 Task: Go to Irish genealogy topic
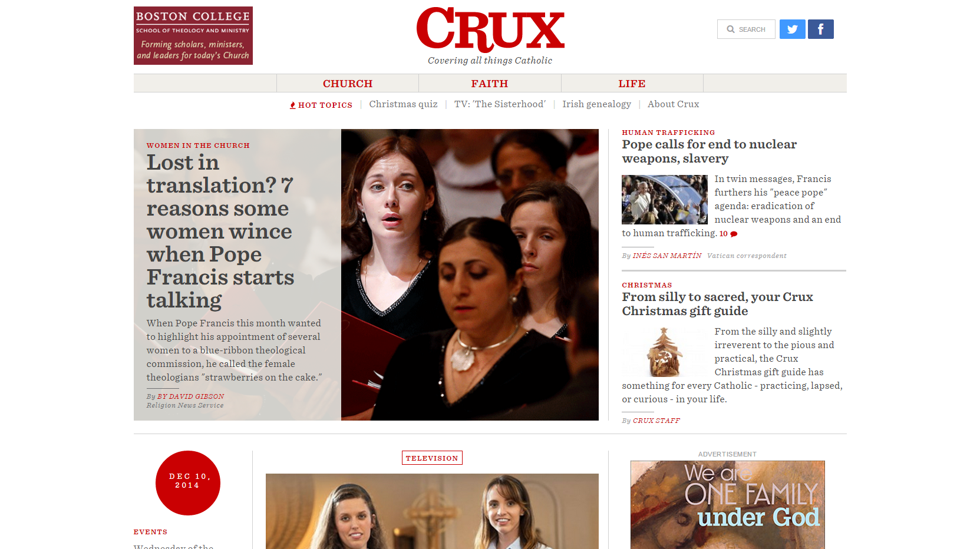pyautogui.click(x=596, y=104)
